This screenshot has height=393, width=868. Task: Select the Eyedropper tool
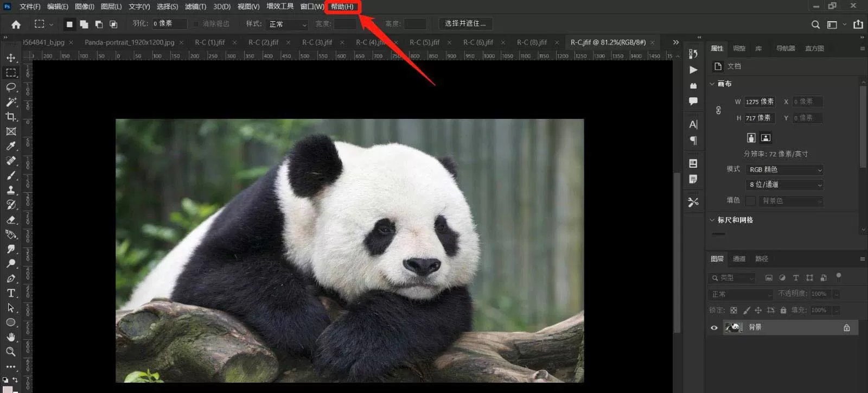pos(11,146)
